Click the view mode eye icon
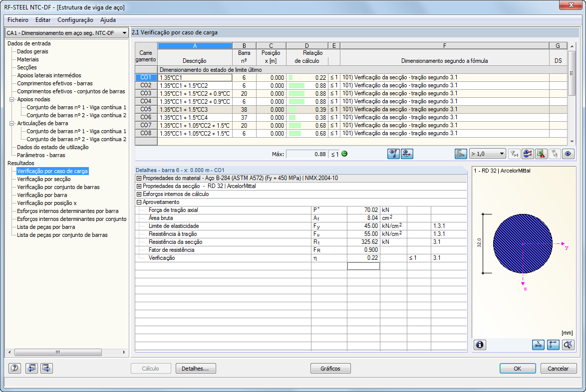Screen dimensions: 586x392 (x=568, y=154)
